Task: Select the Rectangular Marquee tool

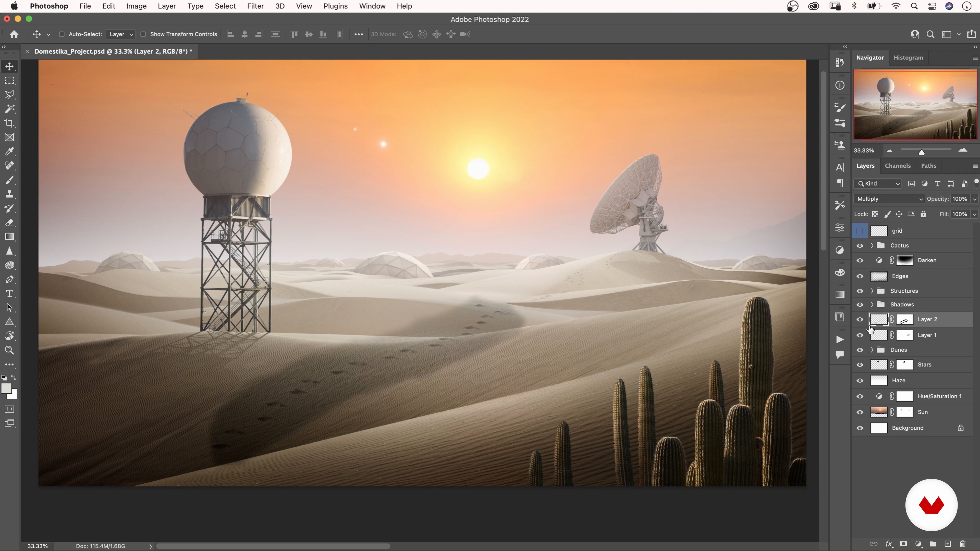Action: 9,81
